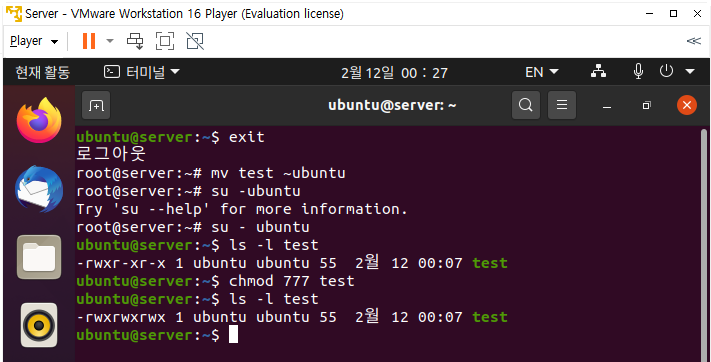Open the VMware Player menu
Image resolution: width=711 pixels, height=362 pixels.
pos(34,41)
